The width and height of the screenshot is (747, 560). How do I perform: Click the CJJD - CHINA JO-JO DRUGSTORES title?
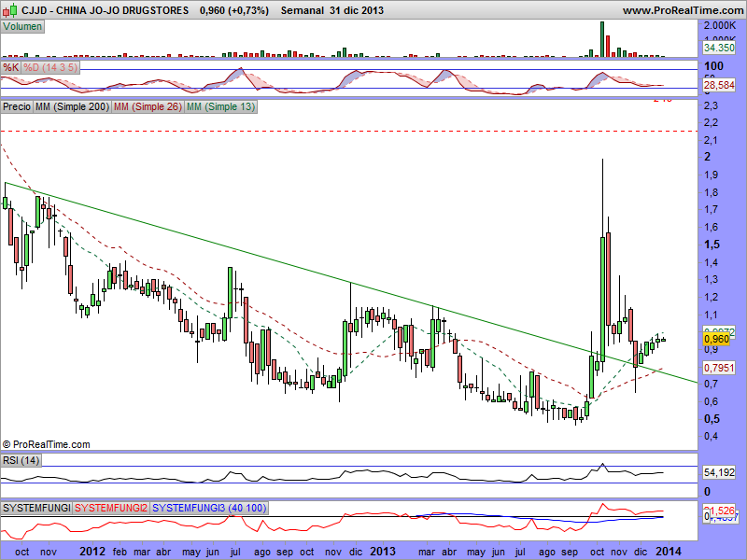point(105,10)
